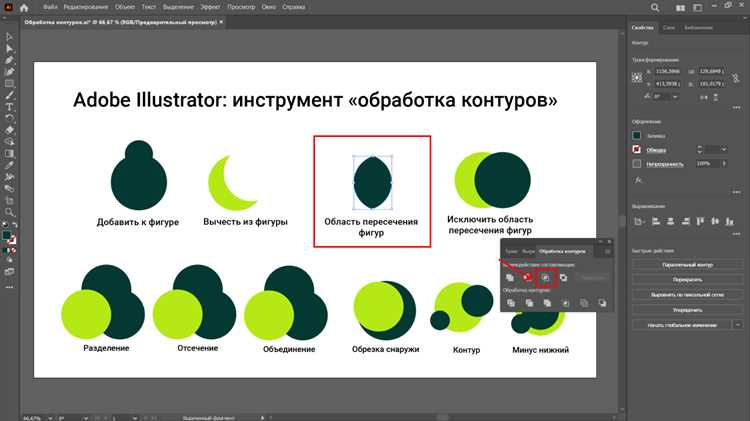Click Выровнять по пиксельной сетке button
This screenshot has height=421, width=750.
tap(687, 295)
